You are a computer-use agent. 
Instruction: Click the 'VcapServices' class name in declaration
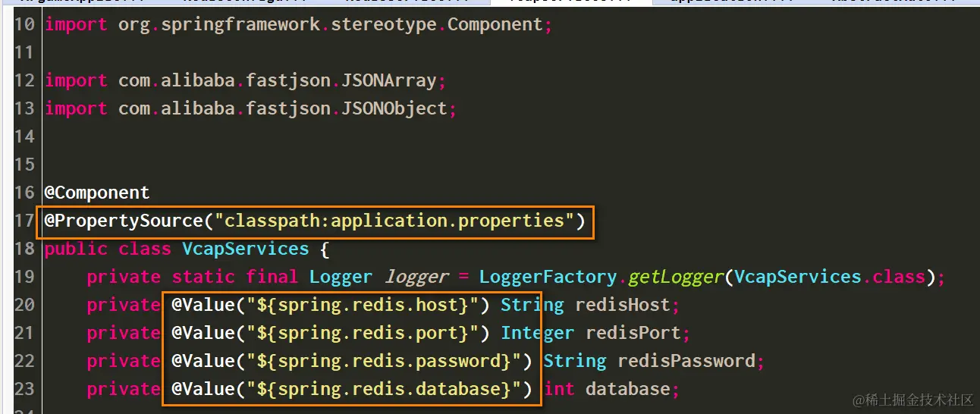tap(246, 249)
